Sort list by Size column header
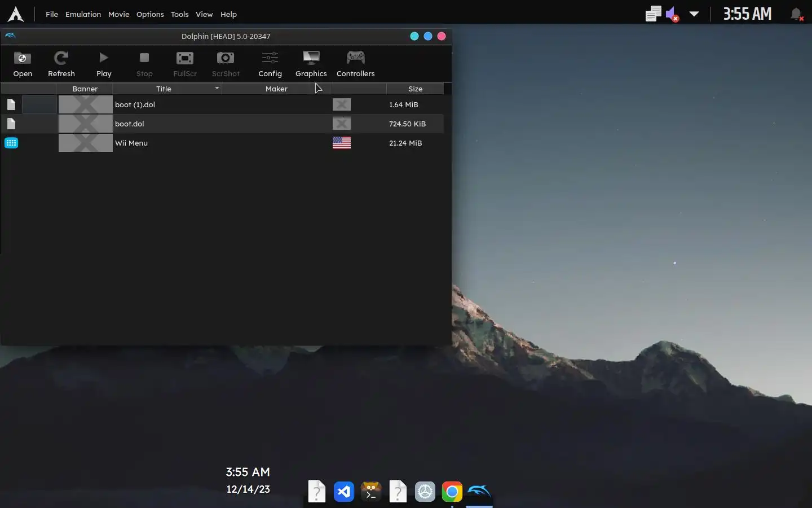The image size is (812, 508). coord(415,89)
